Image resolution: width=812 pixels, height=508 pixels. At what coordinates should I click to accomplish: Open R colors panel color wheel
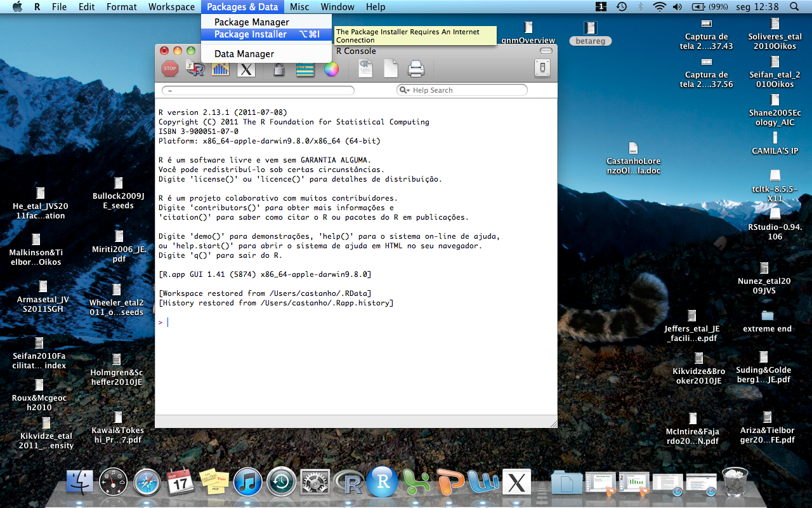(x=331, y=69)
